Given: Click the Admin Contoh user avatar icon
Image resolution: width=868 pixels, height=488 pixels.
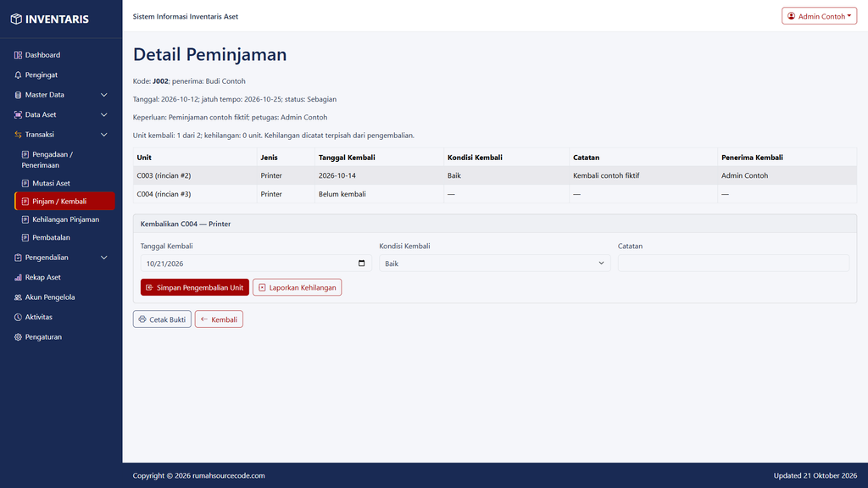Looking at the screenshot, I should tap(791, 16).
